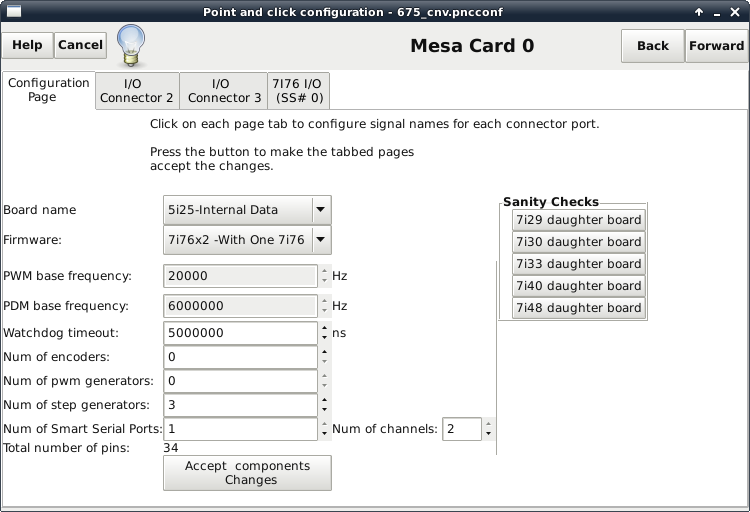750x512 pixels.
Task: Switch to I/O Connector 3 tab
Action: (224, 91)
